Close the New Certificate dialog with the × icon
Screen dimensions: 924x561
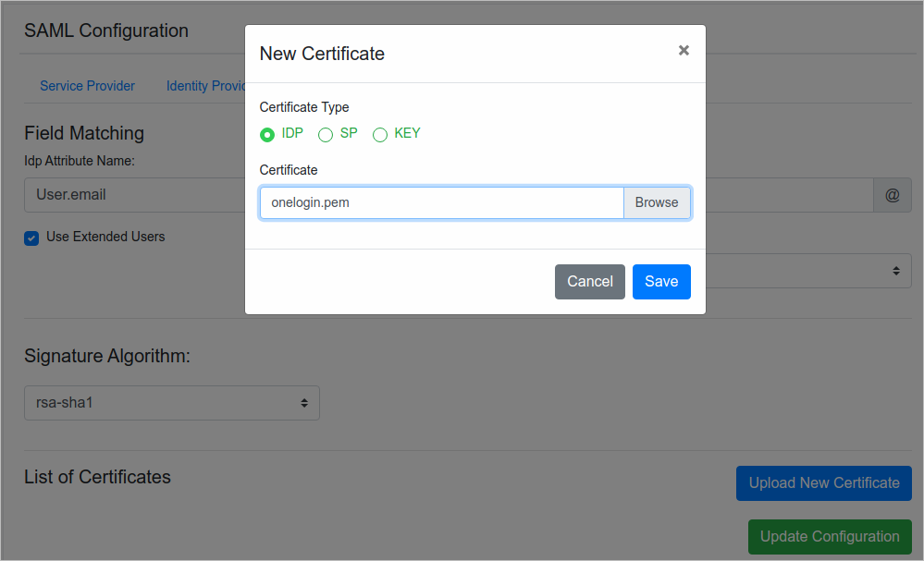(684, 51)
